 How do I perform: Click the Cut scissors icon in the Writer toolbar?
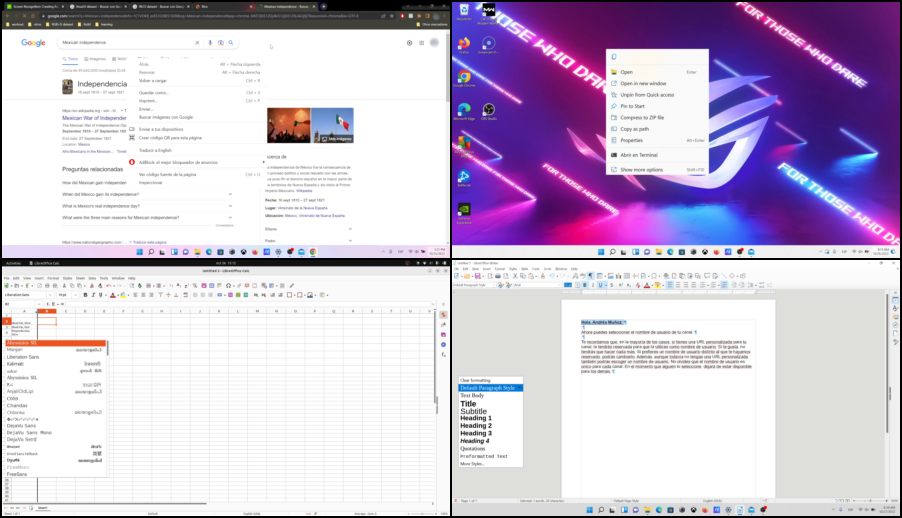(515, 276)
